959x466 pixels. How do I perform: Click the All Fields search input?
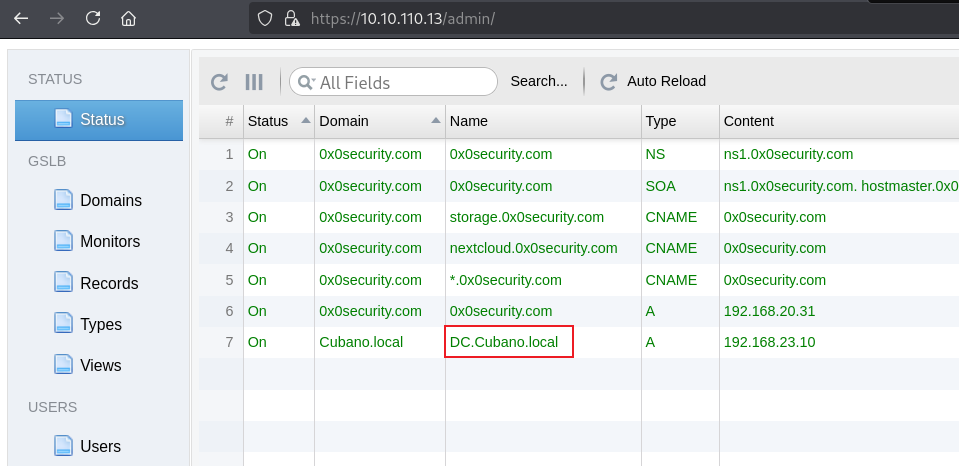click(x=400, y=82)
